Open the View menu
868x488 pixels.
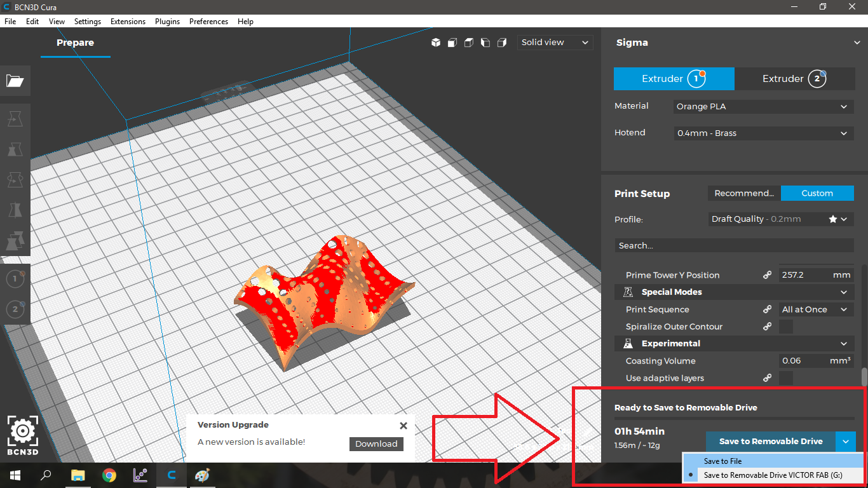coord(57,21)
